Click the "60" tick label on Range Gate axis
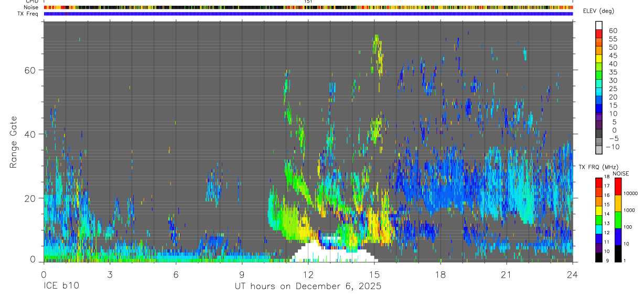This screenshot has height=297, width=644. tap(31, 70)
